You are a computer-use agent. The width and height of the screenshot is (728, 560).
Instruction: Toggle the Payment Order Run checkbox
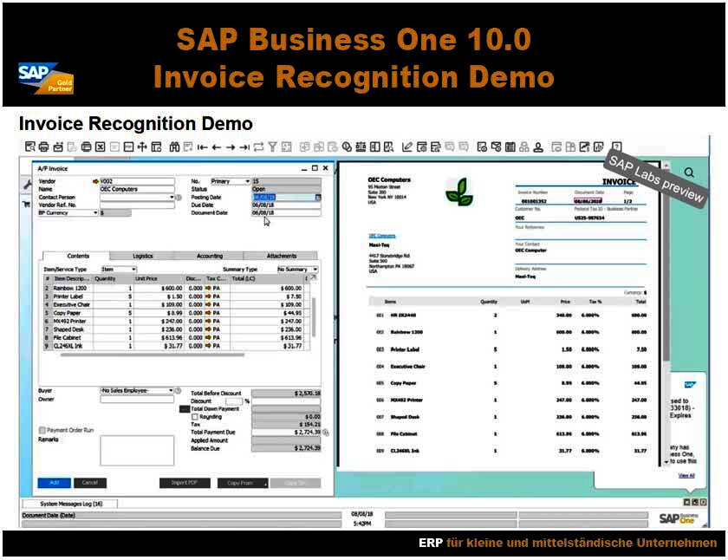[x=42, y=430]
